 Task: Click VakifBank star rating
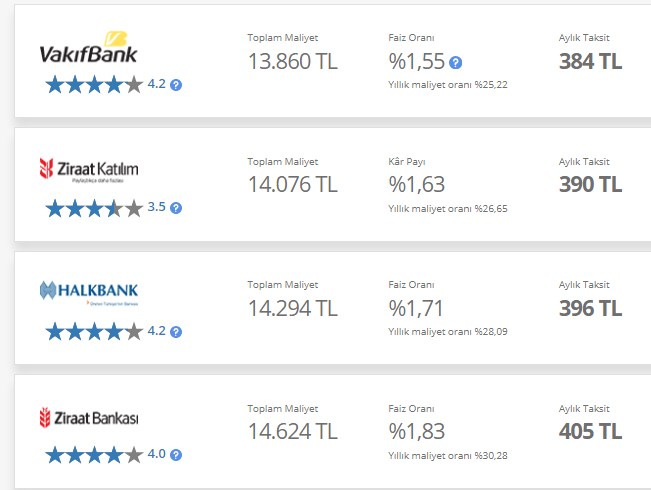pos(93,85)
